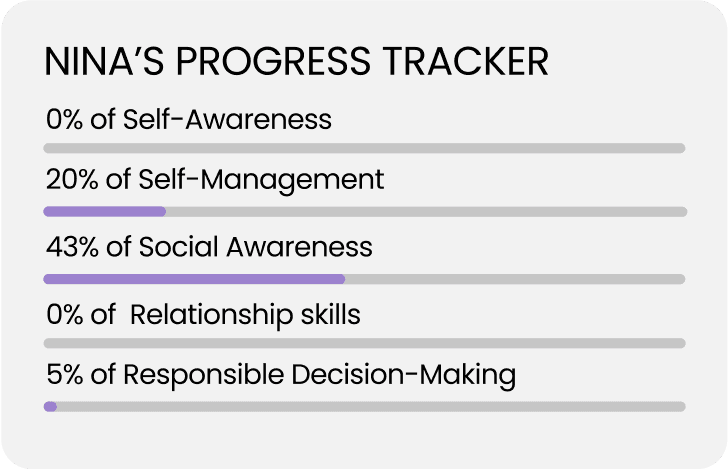Select the "43% of Social Awareness" label
This screenshot has width=728, height=469.
209,246
